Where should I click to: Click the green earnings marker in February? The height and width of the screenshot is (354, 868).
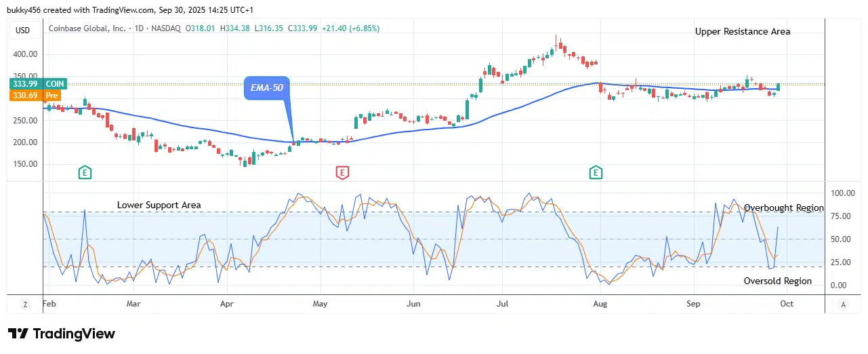(x=85, y=173)
